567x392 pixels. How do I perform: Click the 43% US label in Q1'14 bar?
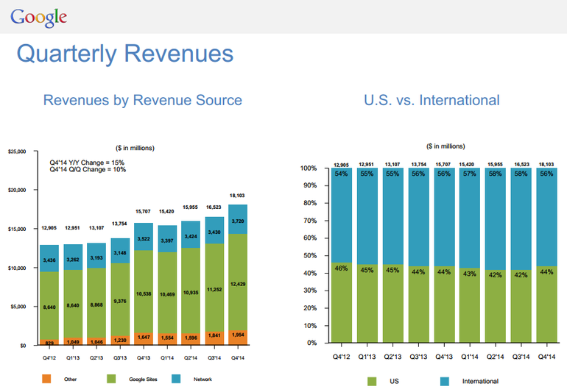(x=469, y=274)
